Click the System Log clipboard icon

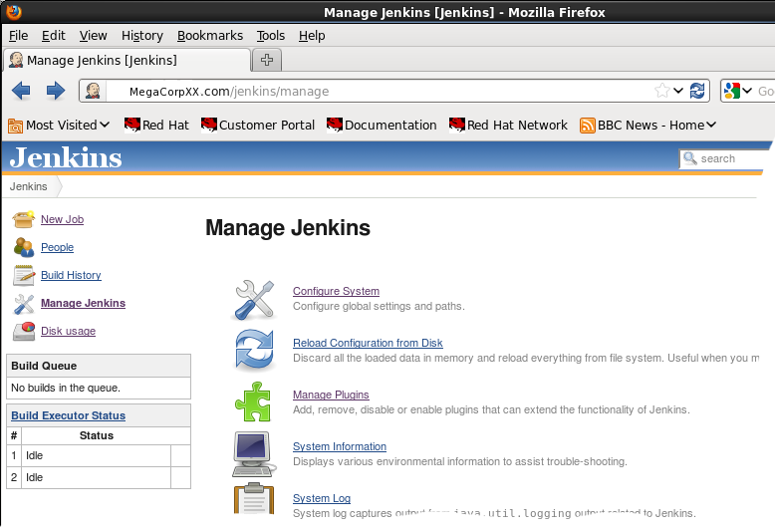pyautogui.click(x=254, y=498)
